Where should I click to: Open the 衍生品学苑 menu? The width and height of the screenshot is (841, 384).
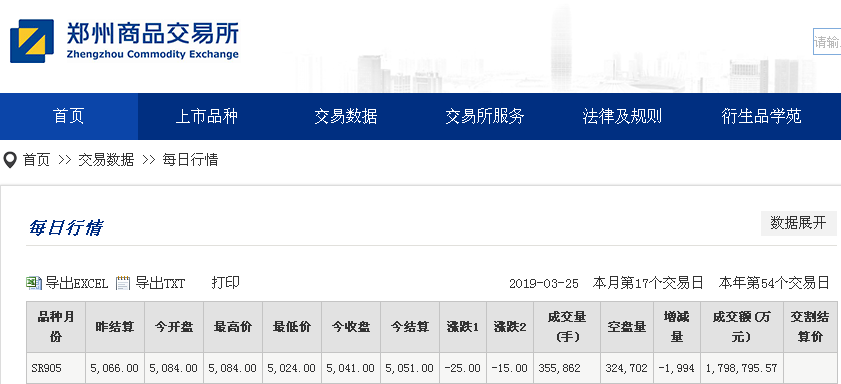[761, 116]
